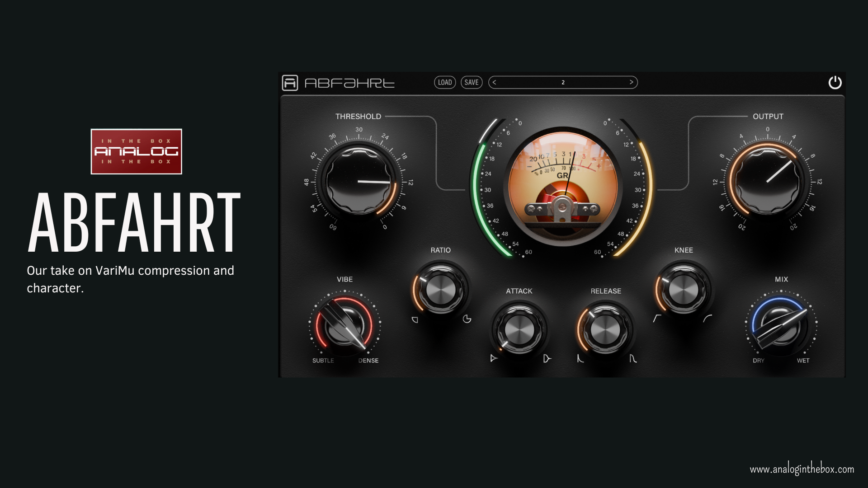Image resolution: width=868 pixels, height=488 pixels.
Task: Go to next preset with right arrow
Action: 632,82
